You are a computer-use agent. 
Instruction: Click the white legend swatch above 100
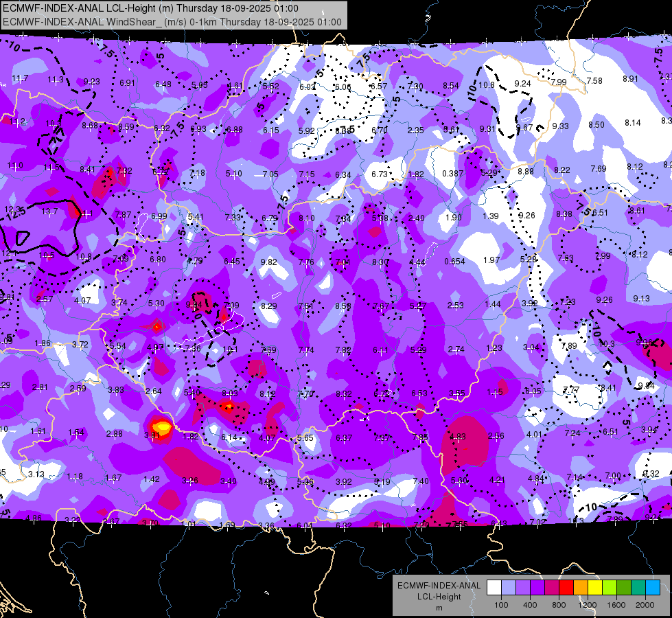tap(494, 588)
